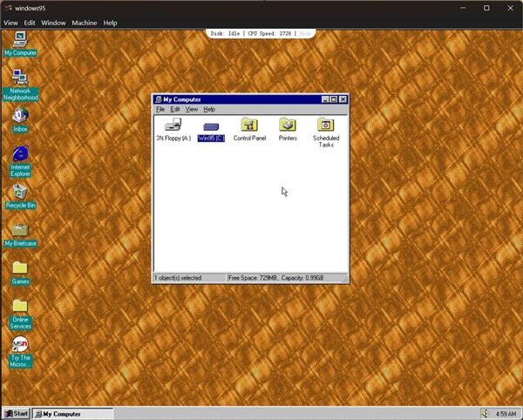Select the Win95 (C:) drive icon
This screenshot has width=523, height=420.
click(x=211, y=125)
